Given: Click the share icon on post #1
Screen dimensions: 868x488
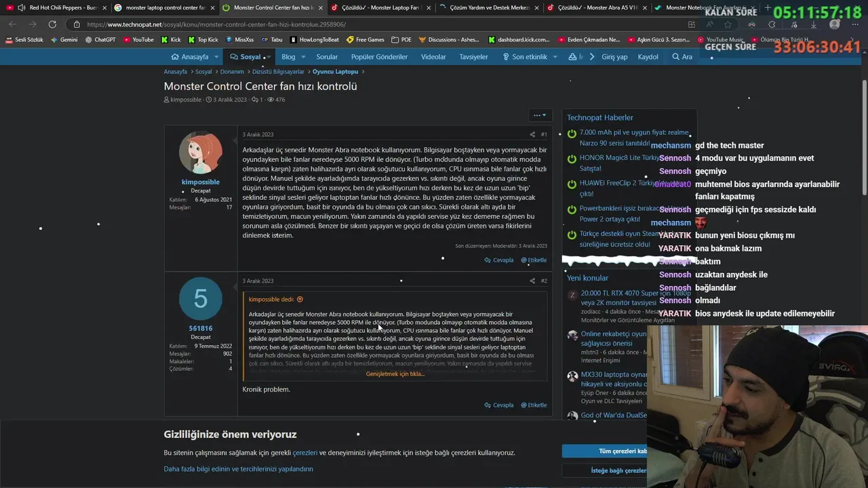Looking at the screenshot, I should pyautogui.click(x=532, y=134).
